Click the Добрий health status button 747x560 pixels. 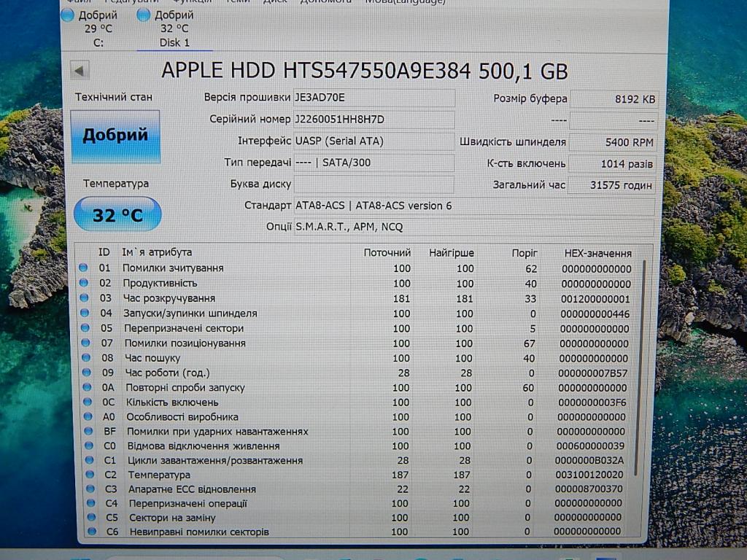pyautogui.click(x=115, y=136)
